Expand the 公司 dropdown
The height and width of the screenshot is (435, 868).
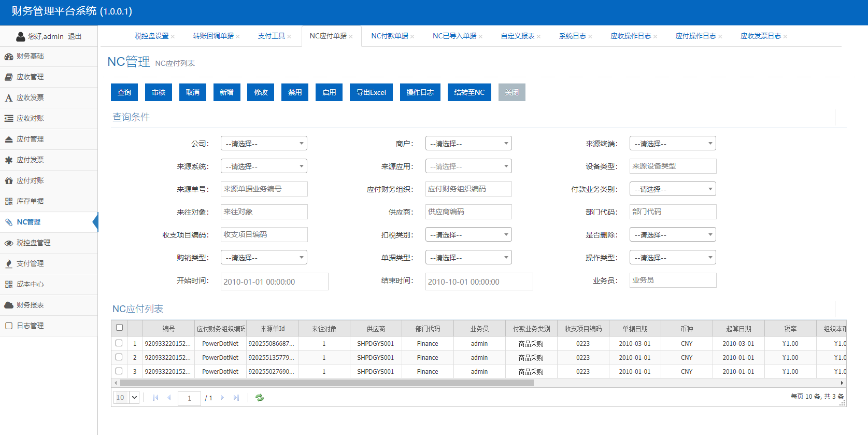(x=264, y=144)
